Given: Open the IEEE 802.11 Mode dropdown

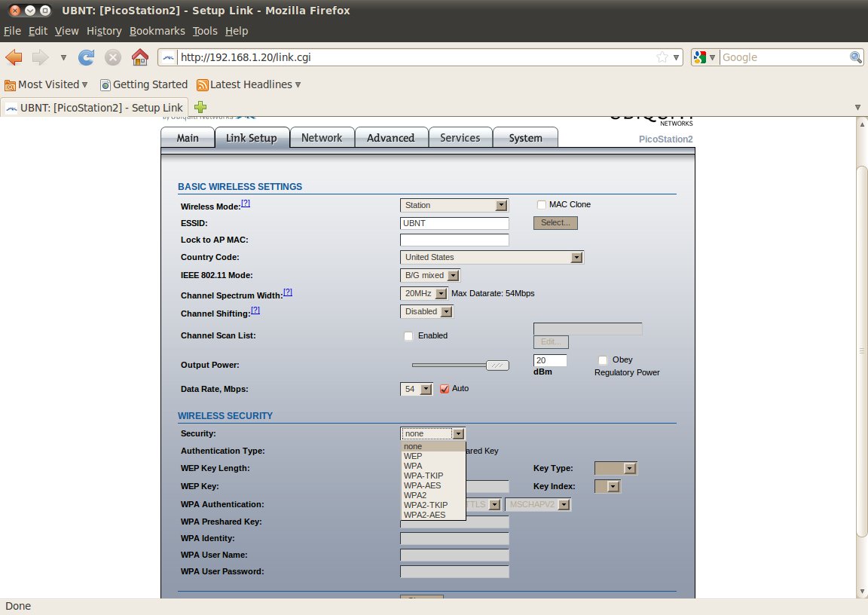Looking at the screenshot, I should [430, 275].
